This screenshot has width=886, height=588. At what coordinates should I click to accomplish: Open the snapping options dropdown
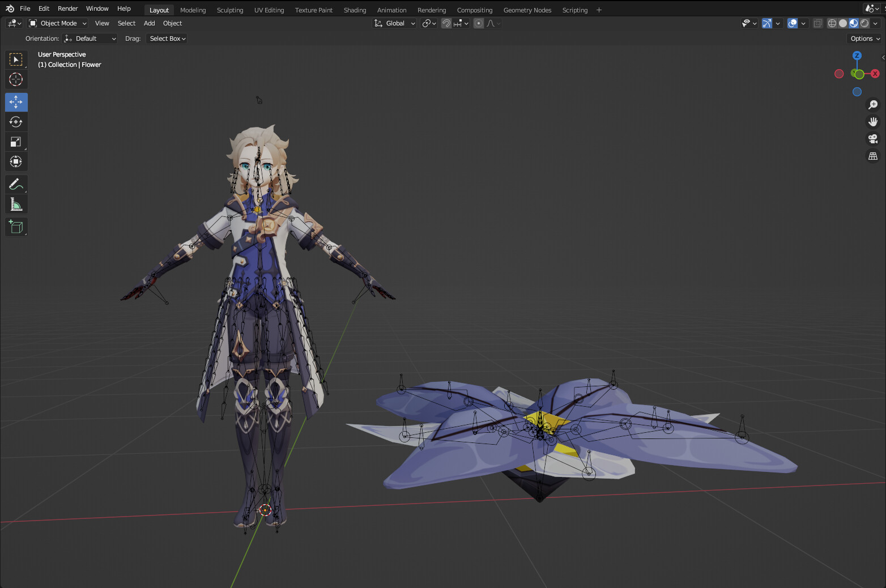point(461,23)
